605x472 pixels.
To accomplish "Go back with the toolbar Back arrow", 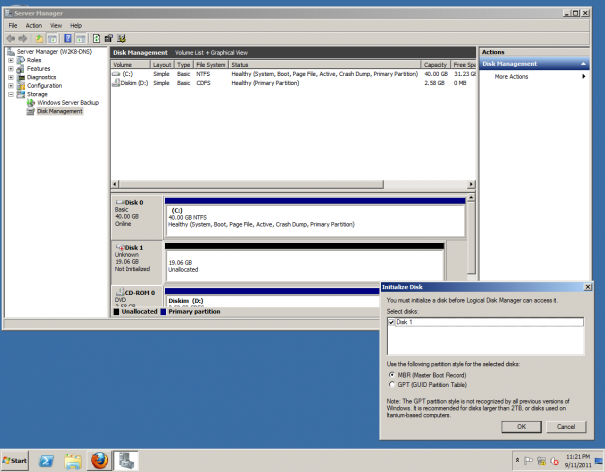I will click(x=11, y=38).
